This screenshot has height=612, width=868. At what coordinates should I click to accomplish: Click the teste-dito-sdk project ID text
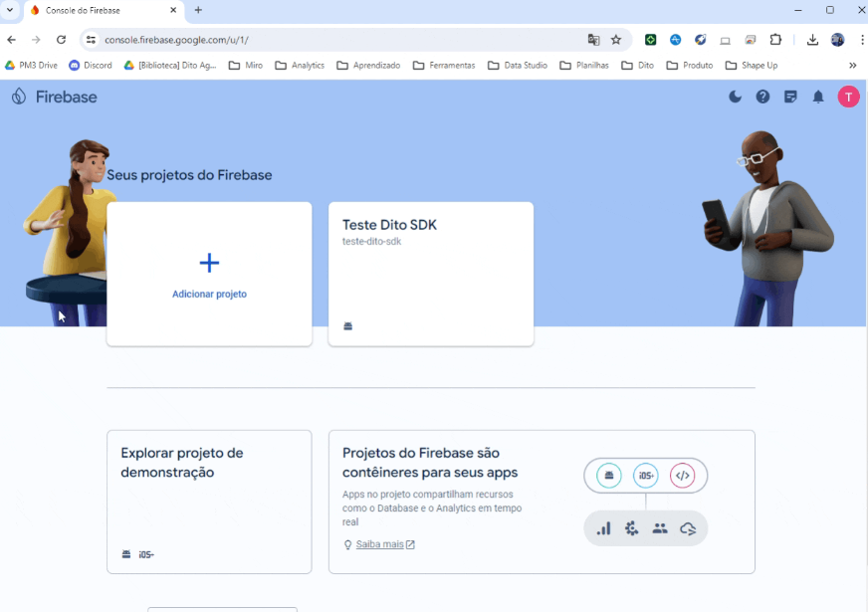click(371, 241)
